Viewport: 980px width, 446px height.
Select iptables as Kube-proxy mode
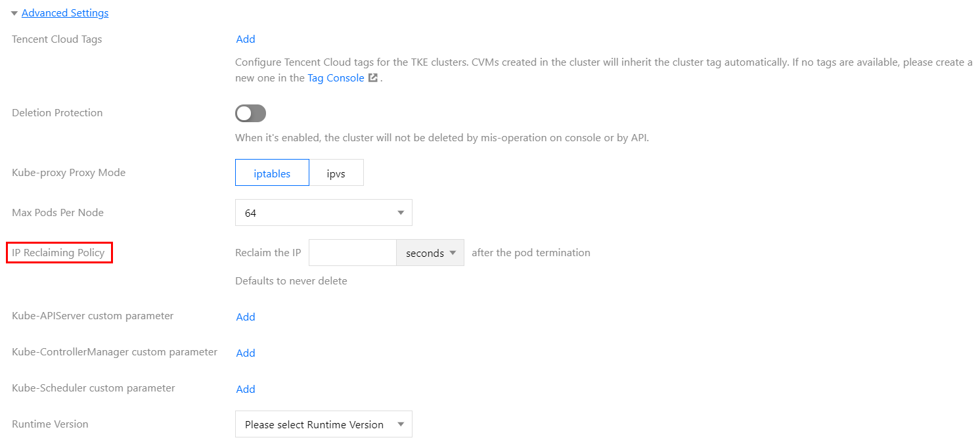pyautogui.click(x=272, y=173)
